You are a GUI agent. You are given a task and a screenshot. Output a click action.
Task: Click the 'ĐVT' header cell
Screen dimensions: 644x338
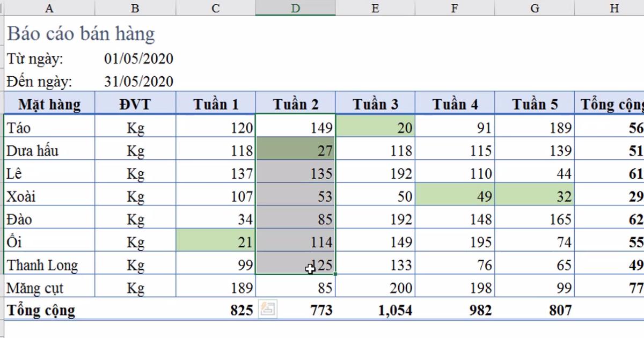pos(135,104)
